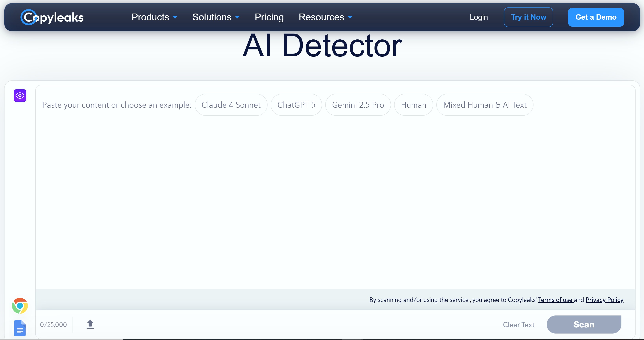
Task: Click the Get a Demo button
Action: pos(596,17)
